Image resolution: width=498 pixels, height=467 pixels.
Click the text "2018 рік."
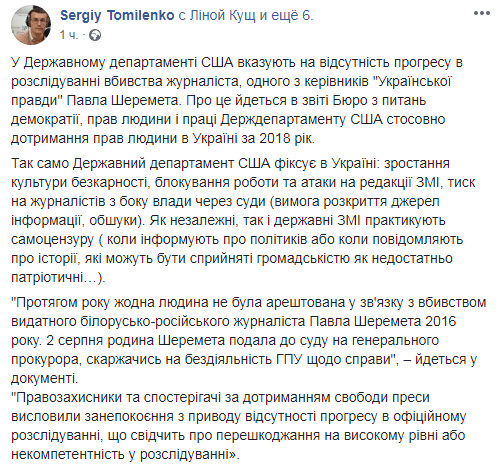click(x=287, y=138)
